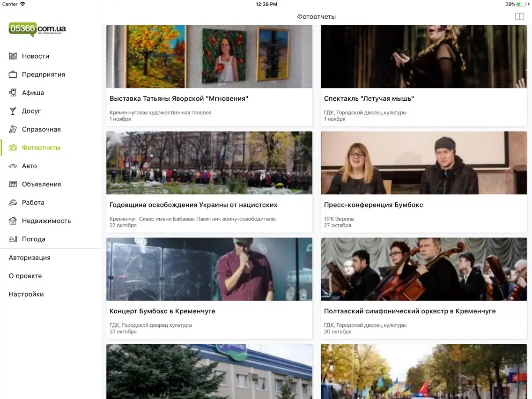Click the Справочная phone book icon

point(13,129)
